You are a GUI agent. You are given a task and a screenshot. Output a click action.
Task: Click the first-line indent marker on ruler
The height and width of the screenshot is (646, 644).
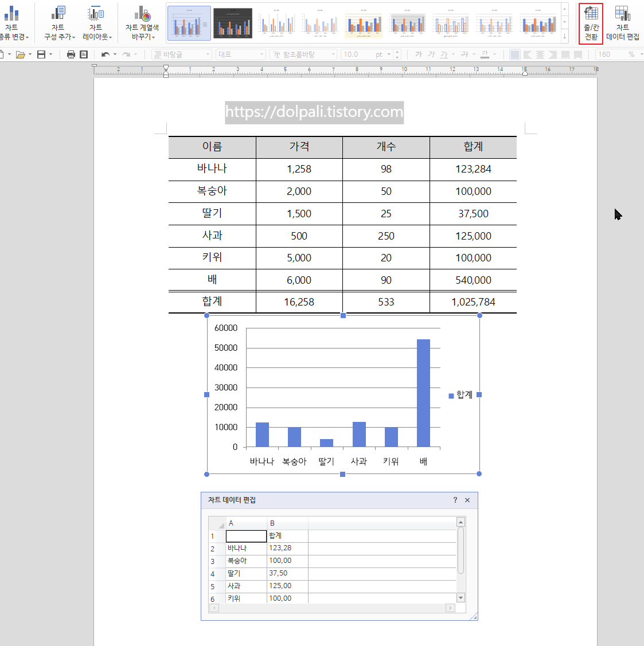coord(166,68)
